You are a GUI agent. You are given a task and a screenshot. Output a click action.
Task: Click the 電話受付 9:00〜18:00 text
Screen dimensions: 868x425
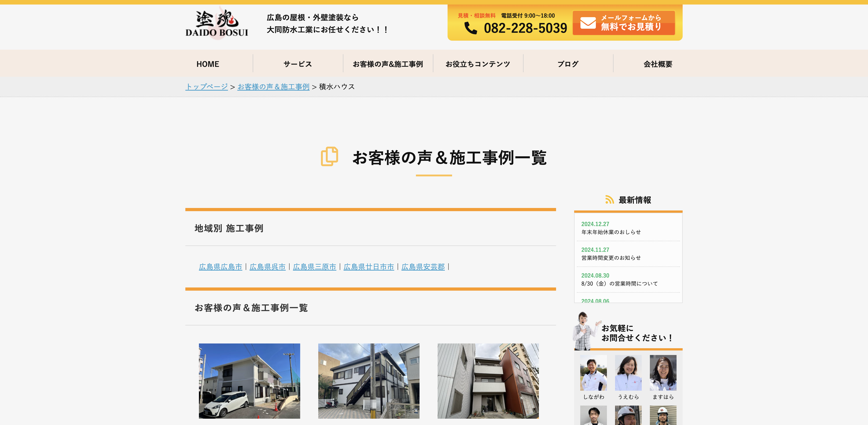[x=528, y=16]
